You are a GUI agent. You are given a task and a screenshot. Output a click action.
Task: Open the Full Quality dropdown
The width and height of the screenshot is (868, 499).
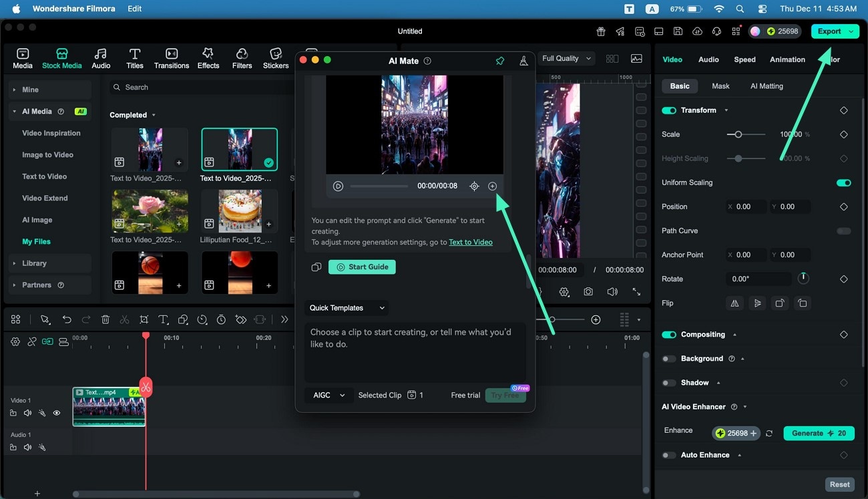coord(566,58)
